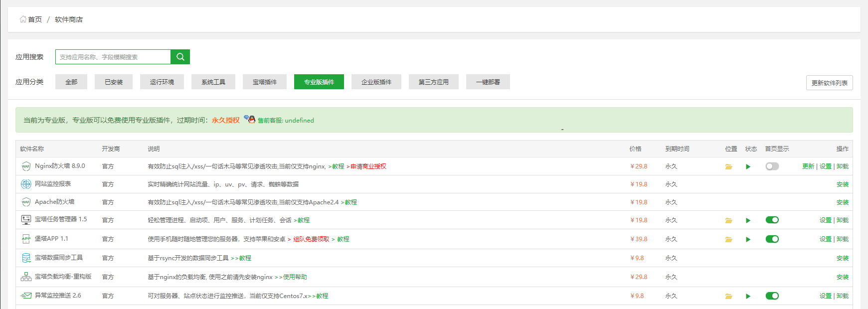Install Apache防火墙 plugin
The image size is (868, 309).
click(x=843, y=202)
